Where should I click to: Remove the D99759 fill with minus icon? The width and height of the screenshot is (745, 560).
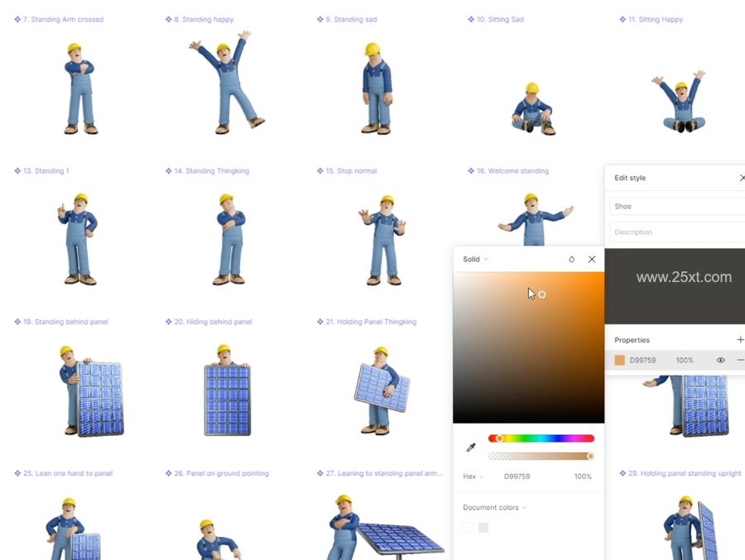(x=740, y=361)
